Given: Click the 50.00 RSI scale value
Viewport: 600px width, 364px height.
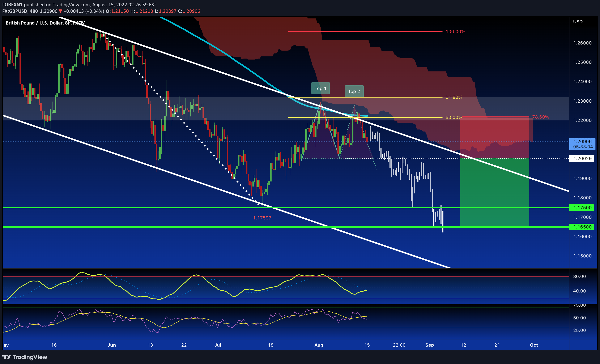Looking at the screenshot, I should pyautogui.click(x=579, y=318).
